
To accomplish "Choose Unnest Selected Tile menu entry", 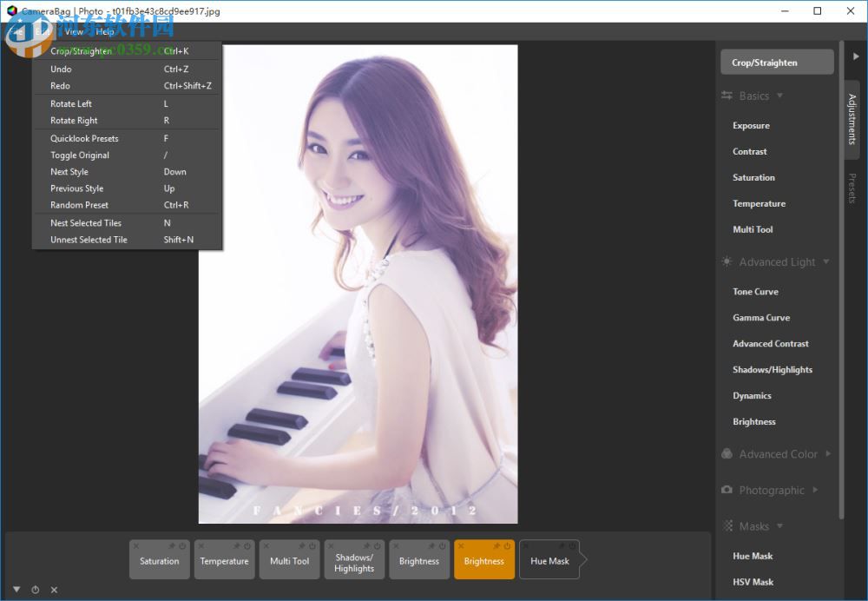I will [x=127, y=240].
